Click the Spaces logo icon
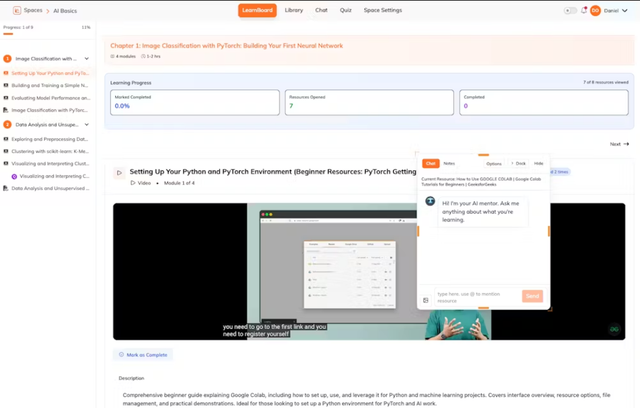The image size is (640, 408). (17, 11)
